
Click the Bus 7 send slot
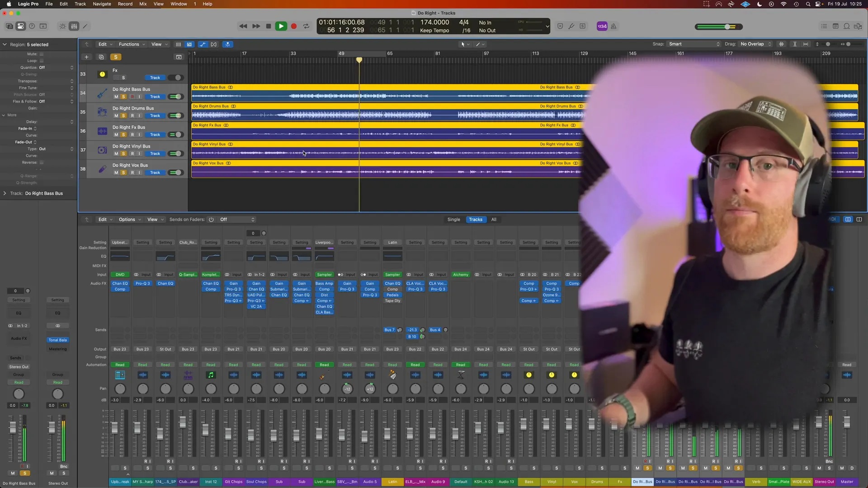tap(389, 330)
